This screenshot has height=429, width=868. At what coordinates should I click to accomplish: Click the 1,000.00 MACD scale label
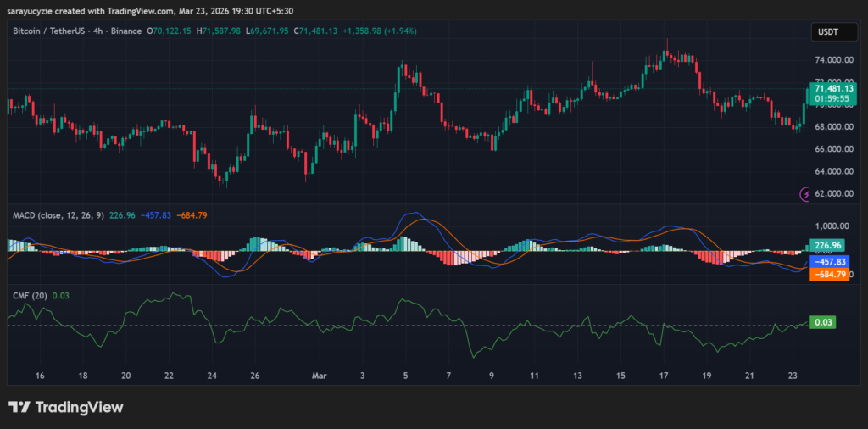pyautogui.click(x=832, y=226)
